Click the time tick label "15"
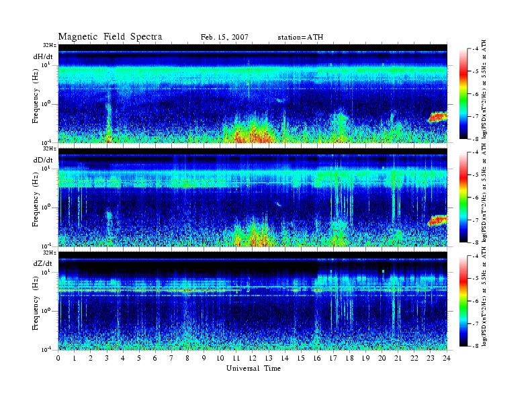 point(301,358)
